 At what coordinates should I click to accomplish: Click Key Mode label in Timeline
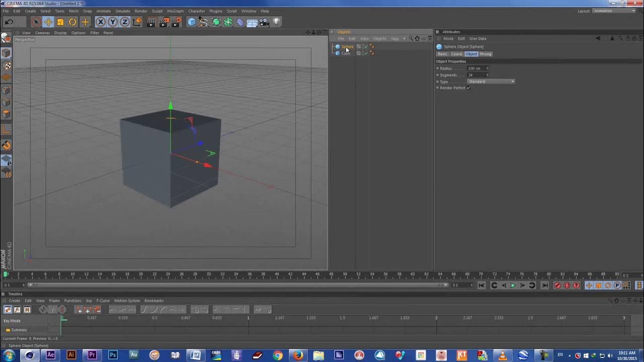pos(12,321)
